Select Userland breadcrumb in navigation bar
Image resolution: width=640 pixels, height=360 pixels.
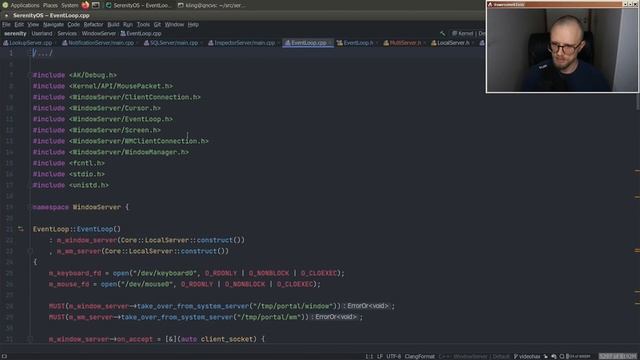coord(42,33)
